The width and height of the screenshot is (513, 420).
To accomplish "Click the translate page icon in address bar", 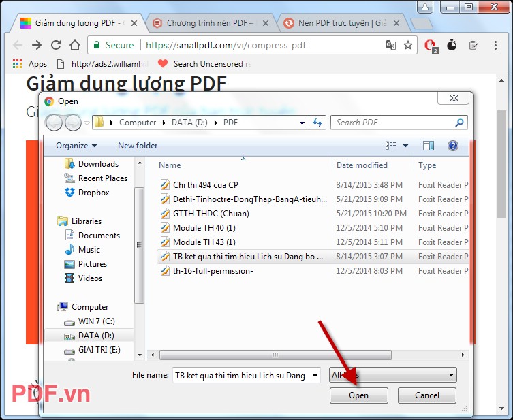I will 390,45.
